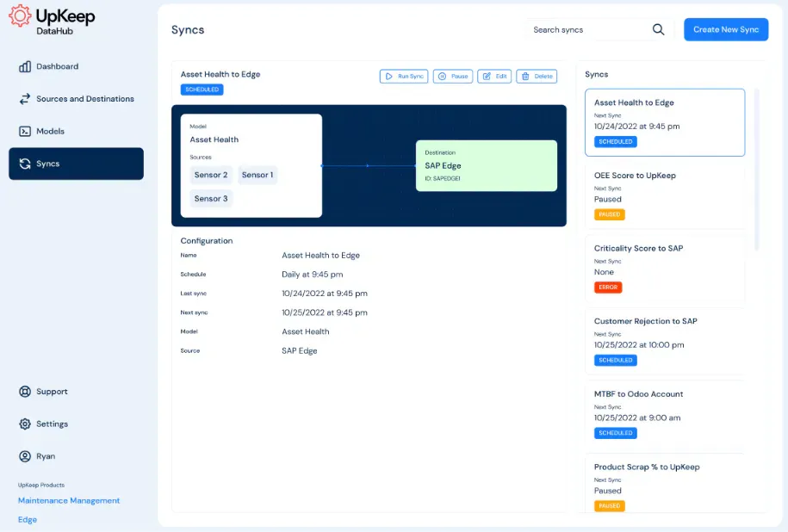Click the Sensor 2 source chip
The height and width of the screenshot is (532, 788).
coord(211,175)
